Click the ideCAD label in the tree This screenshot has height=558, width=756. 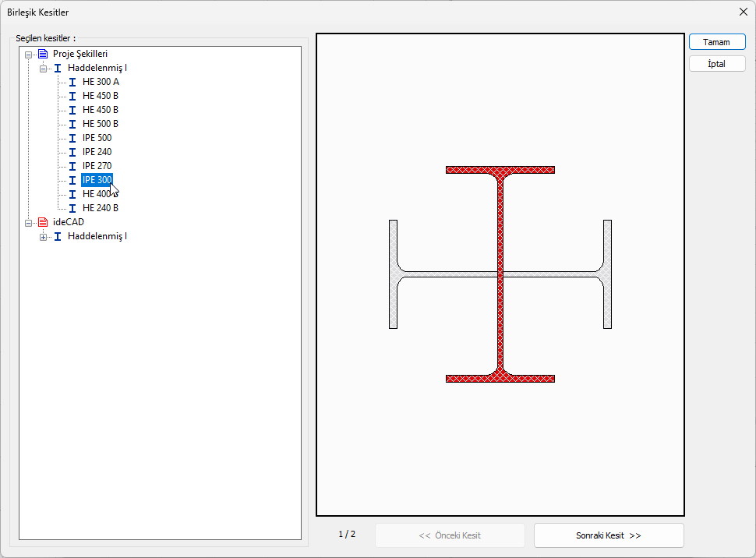coord(69,222)
